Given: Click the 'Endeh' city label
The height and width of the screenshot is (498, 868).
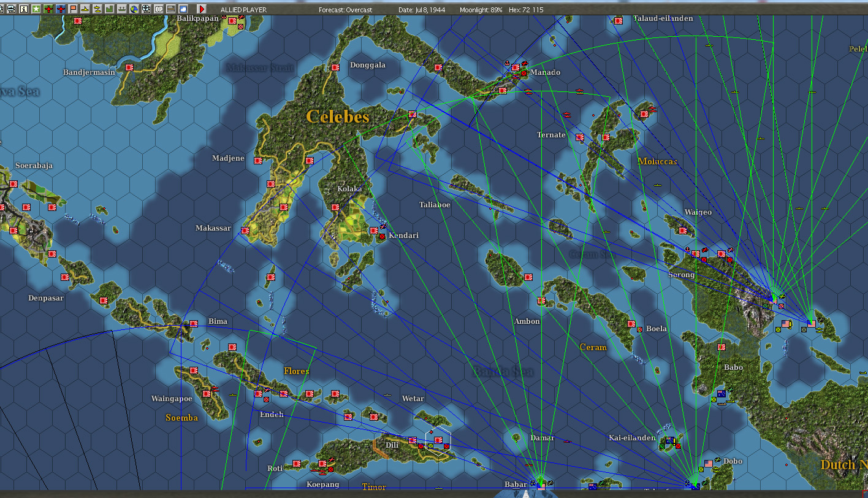Looking at the screenshot, I should [272, 415].
